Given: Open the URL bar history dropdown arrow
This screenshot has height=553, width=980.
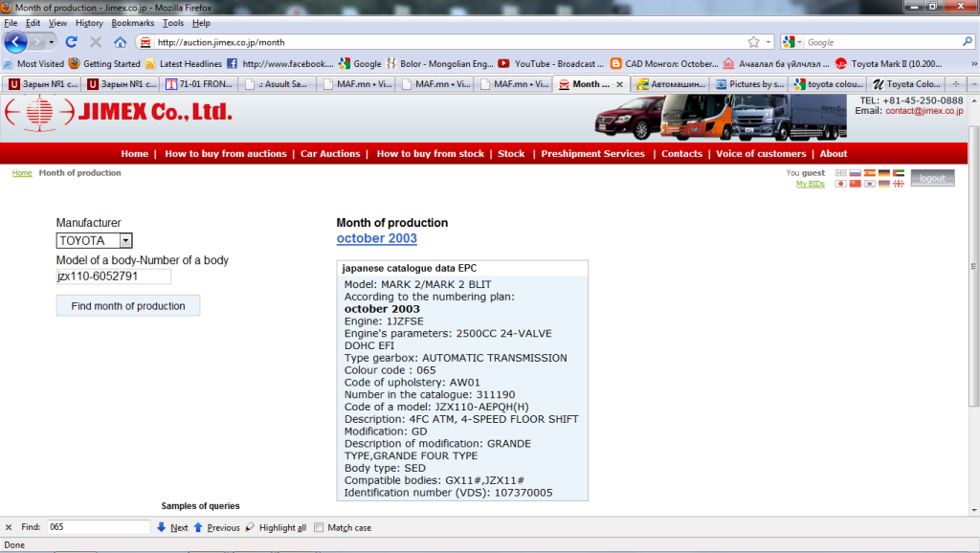Looking at the screenshot, I should coord(768,42).
